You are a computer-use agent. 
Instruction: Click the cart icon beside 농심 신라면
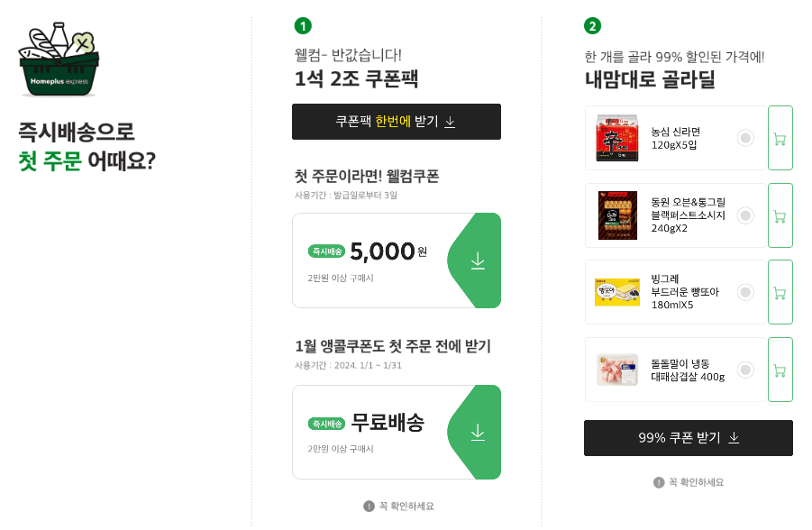pyautogui.click(x=780, y=138)
